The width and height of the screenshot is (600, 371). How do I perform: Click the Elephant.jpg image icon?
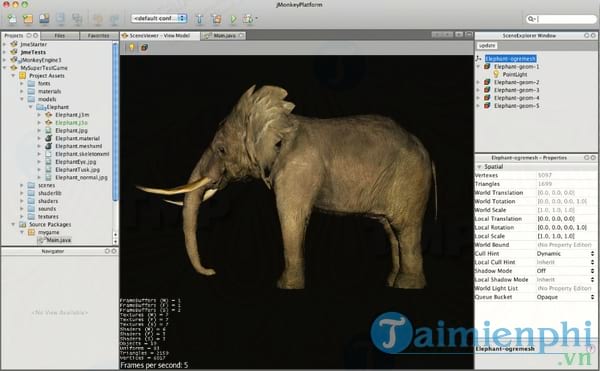pyautogui.click(x=49, y=130)
